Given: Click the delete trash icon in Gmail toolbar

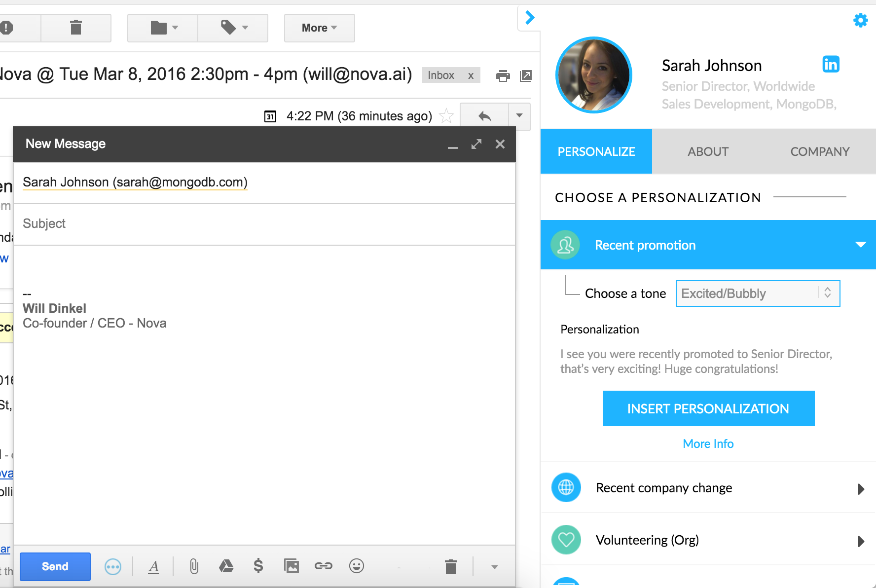Looking at the screenshot, I should click(x=76, y=28).
